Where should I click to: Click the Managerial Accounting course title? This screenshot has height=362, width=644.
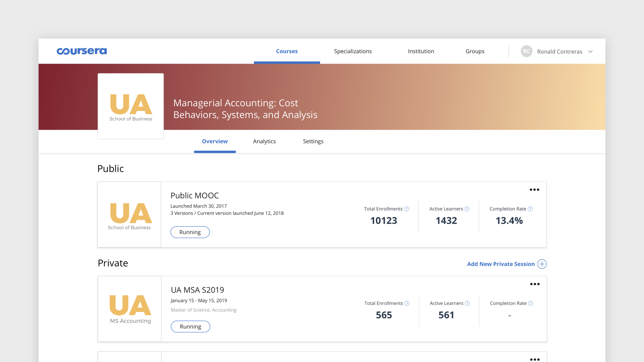click(x=245, y=109)
